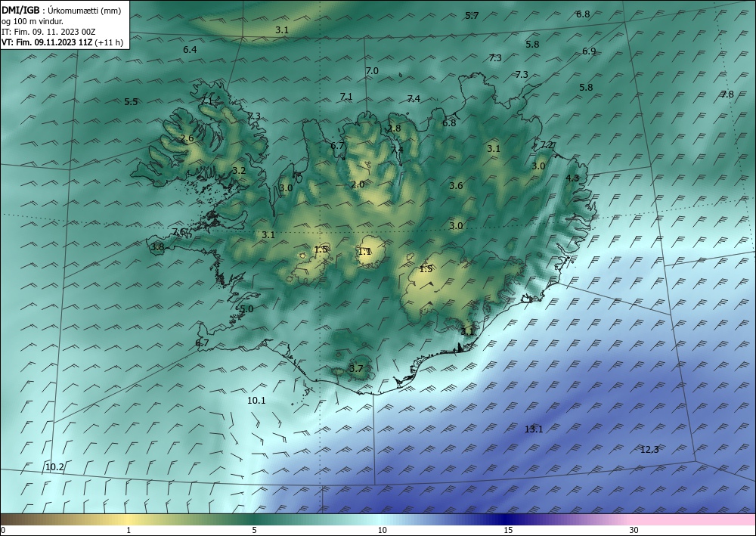756x536 pixels.
Task: Click the 'og 100 m vindur.' legend line
Action: 33,21
